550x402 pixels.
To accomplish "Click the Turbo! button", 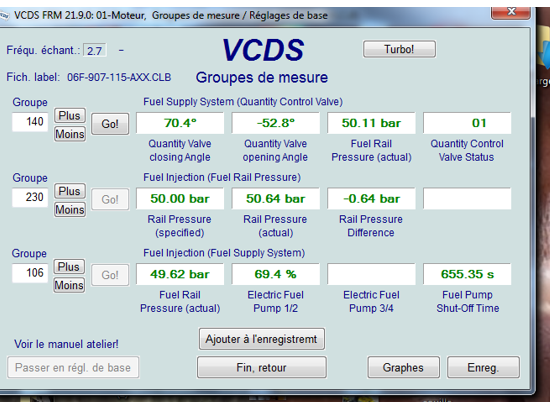I will click(x=399, y=49).
